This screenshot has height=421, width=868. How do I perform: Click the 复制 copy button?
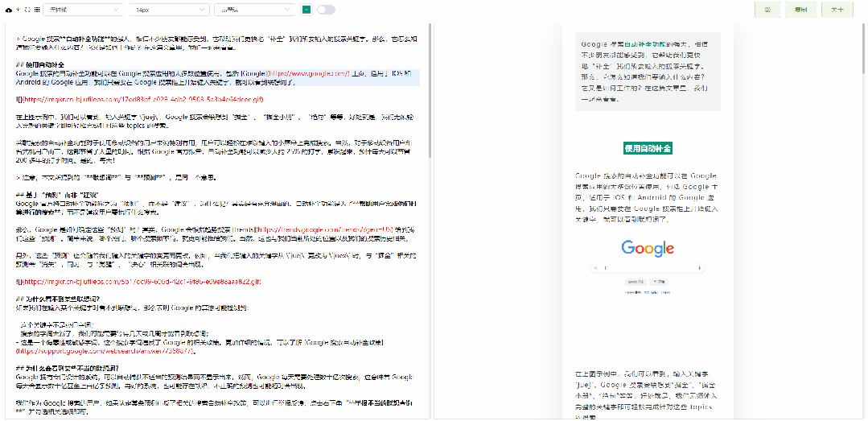click(x=800, y=10)
